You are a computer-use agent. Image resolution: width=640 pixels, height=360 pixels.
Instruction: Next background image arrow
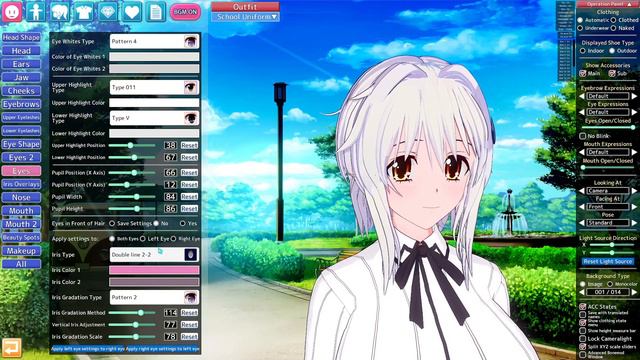pos(634,292)
